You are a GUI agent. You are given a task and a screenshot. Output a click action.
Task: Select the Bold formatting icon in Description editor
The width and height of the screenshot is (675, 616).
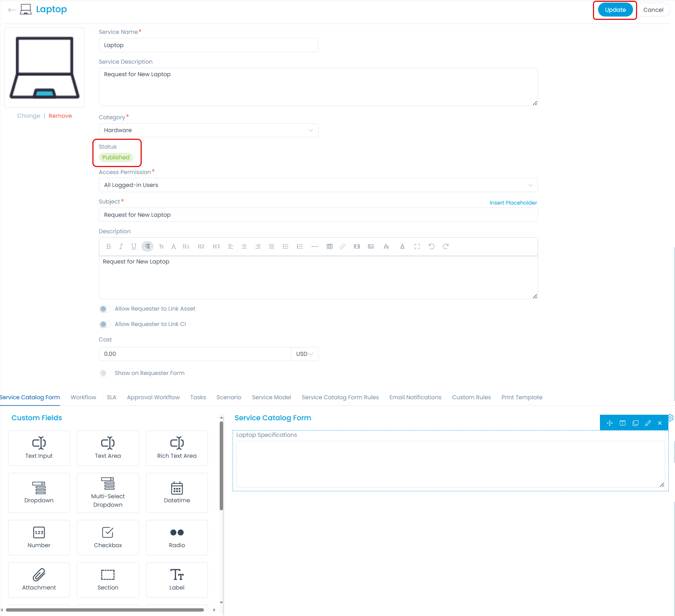pos(109,247)
